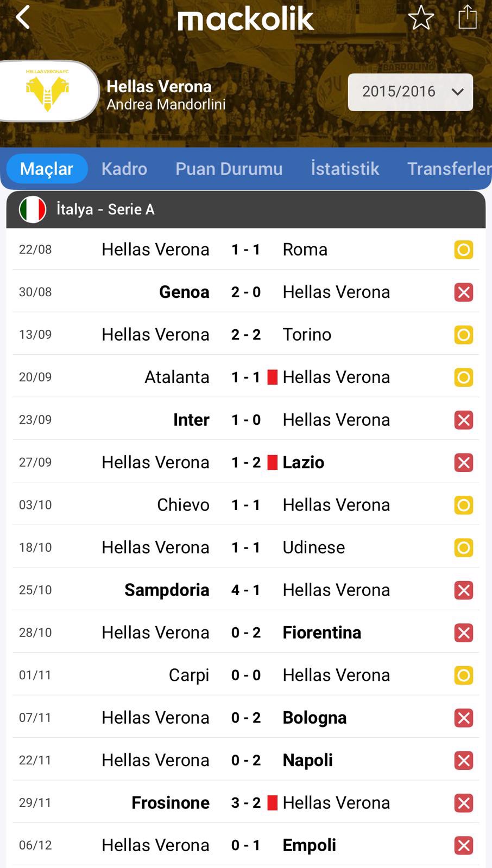This screenshot has width=492, height=868.
Task: Switch to the Kadro tab
Action: [x=124, y=169]
